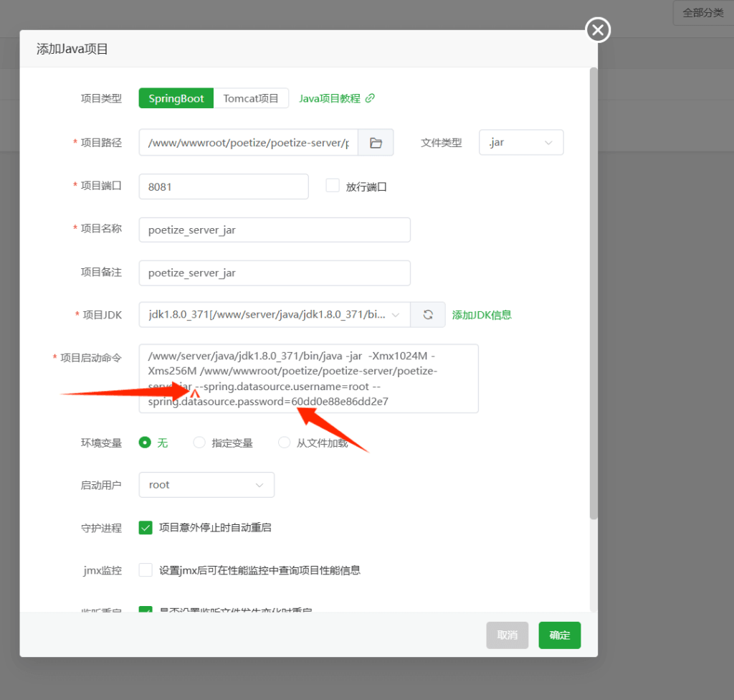Close the Add Java project dialog
The image size is (734, 700).
pyautogui.click(x=598, y=30)
